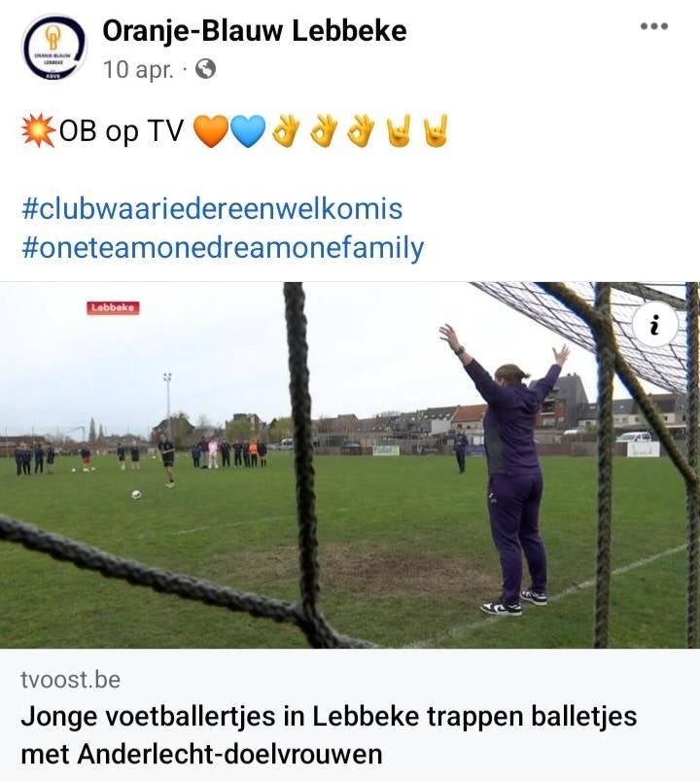Open the tvoost.be source domain link
This screenshot has height=781, width=700.
[71, 680]
